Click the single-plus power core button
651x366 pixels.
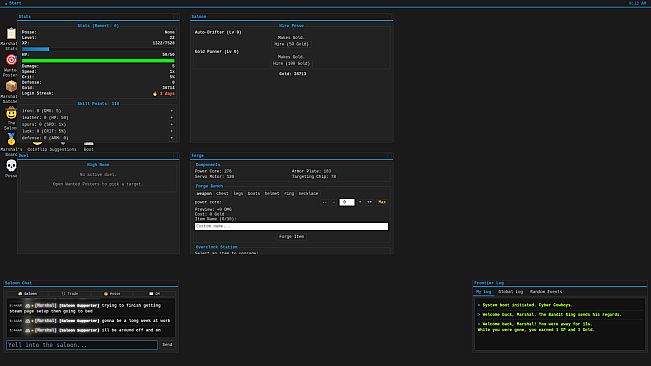(x=360, y=202)
